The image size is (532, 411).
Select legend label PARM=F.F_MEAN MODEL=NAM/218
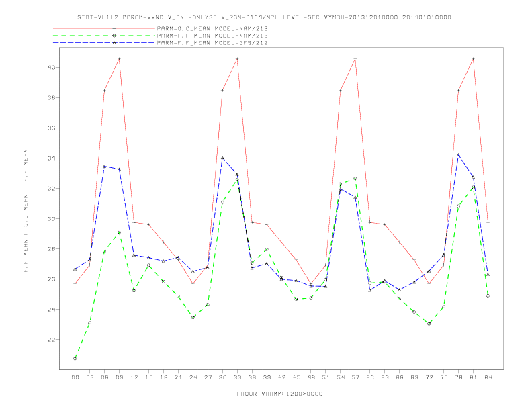point(212,36)
